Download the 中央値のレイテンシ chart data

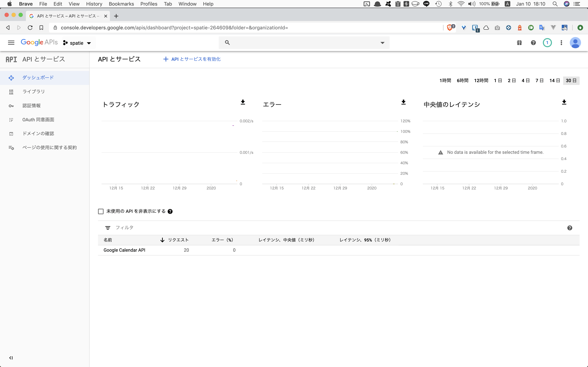tap(564, 102)
